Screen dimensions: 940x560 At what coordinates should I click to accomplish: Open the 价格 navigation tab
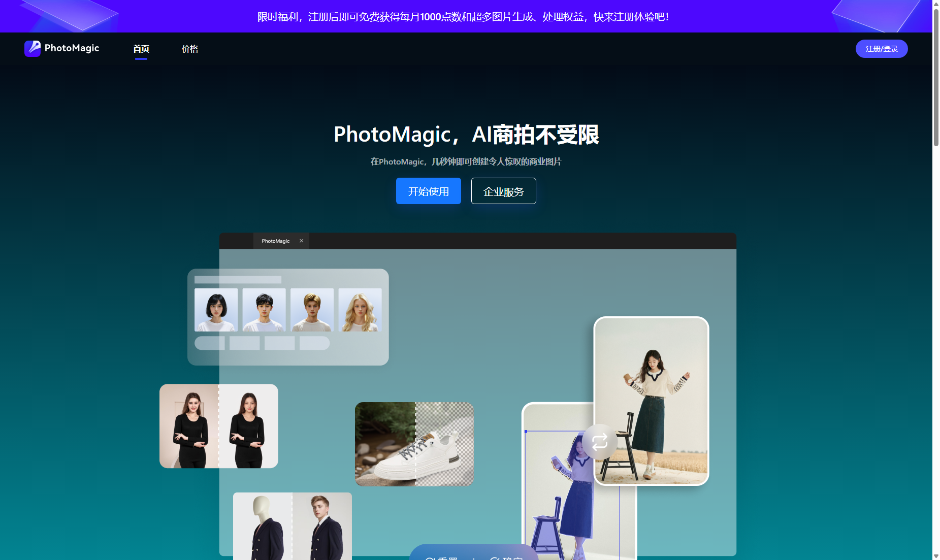(x=190, y=49)
